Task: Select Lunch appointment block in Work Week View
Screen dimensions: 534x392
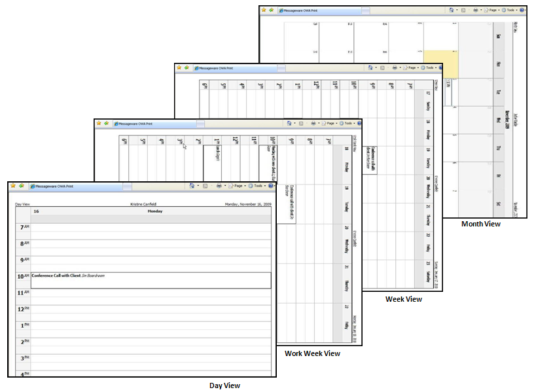Action: tap(212, 163)
